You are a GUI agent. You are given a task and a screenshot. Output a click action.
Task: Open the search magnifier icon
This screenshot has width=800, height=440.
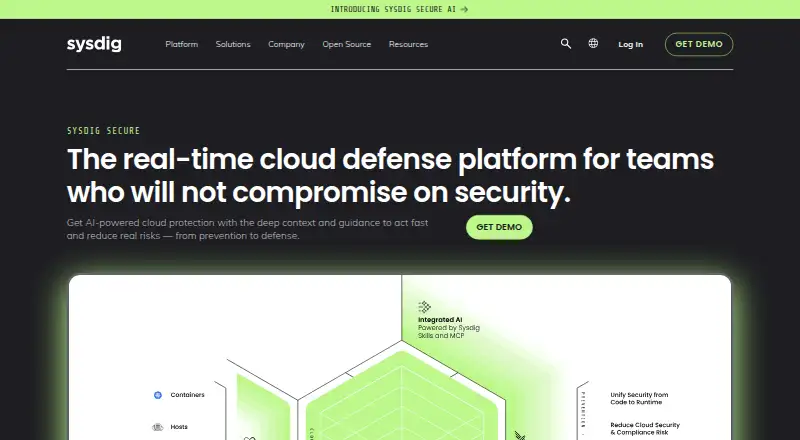coord(566,44)
